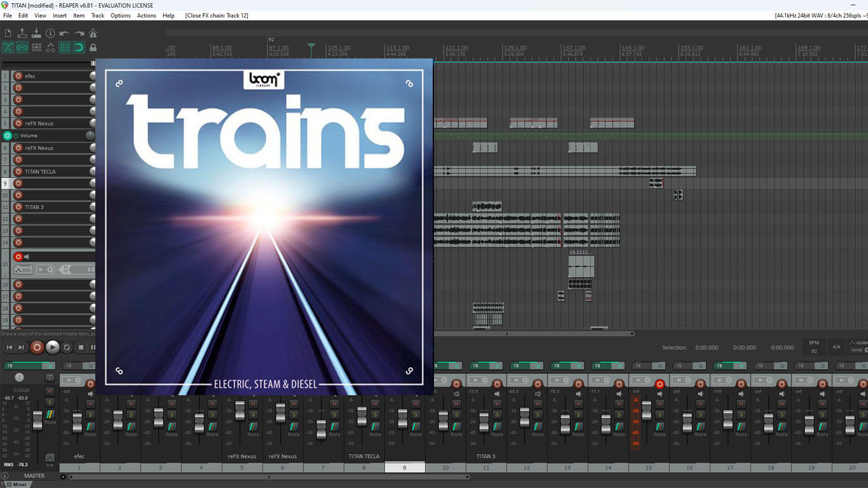868x488 pixels.
Task: Go to project start transport button
Action: pos(9,348)
